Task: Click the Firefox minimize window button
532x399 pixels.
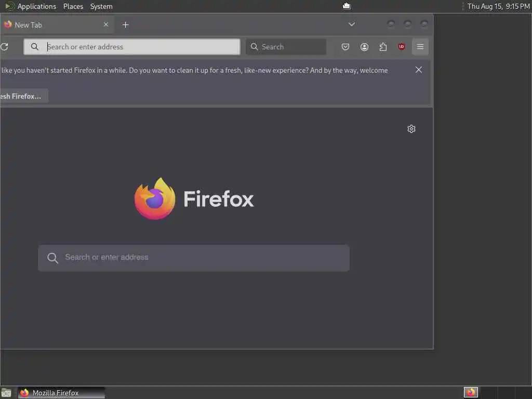Action: tap(391, 24)
